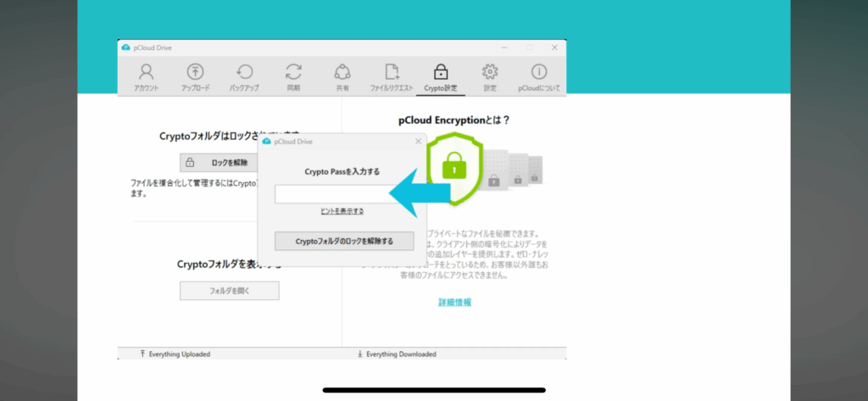
Task: Select the バックアップ (Backup) toolbar icon
Action: coord(244,77)
